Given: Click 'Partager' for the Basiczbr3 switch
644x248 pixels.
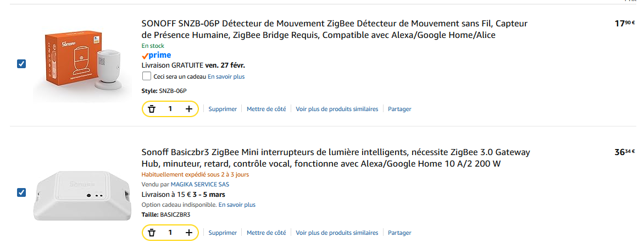Looking at the screenshot, I should click(x=399, y=233).
